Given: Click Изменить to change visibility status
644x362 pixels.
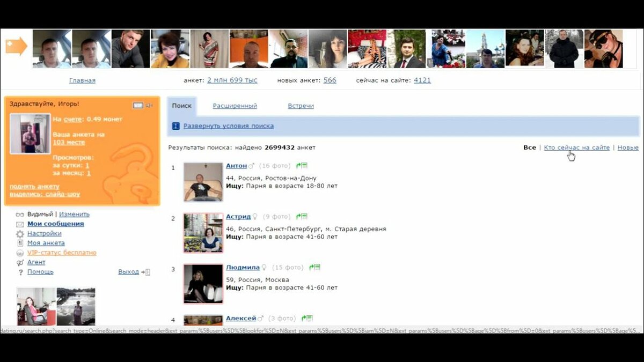Looking at the screenshot, I should point(74,215).
